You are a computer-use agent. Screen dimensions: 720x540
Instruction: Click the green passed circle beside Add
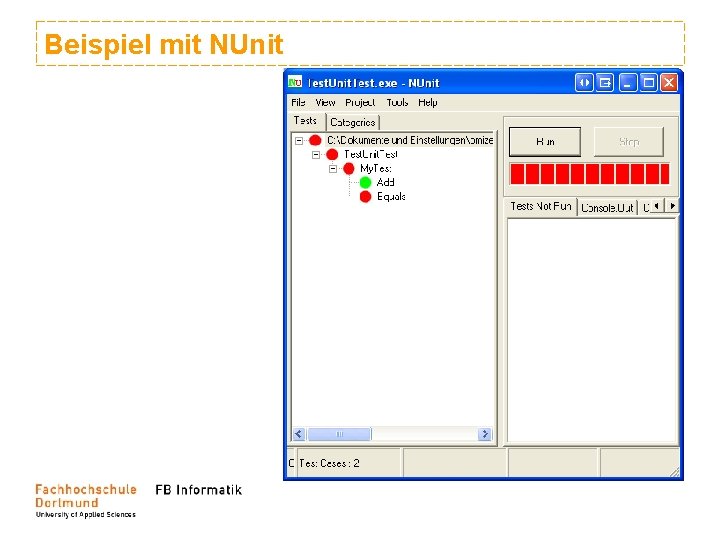point(366,183)
